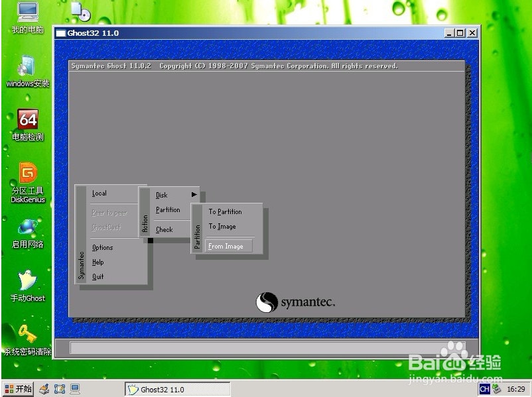Click the grayed Peer to peer menu entry

click(109, 213)
